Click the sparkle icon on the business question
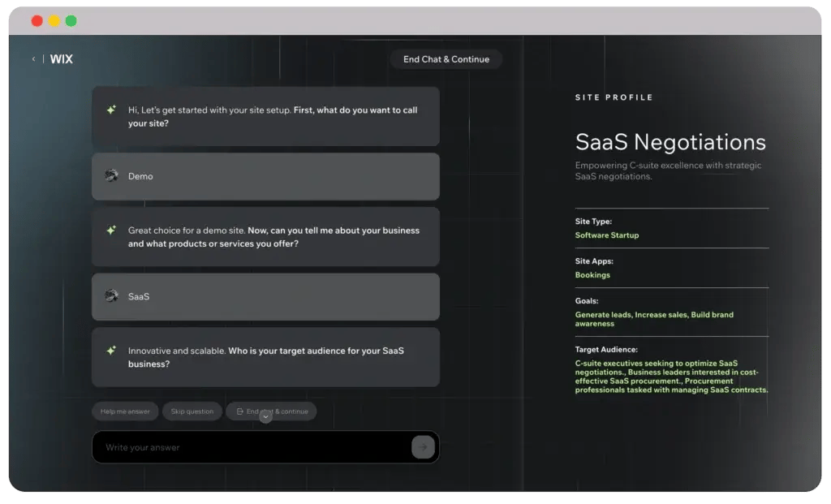Screen dimensions: 831x504 coord(111,230)
